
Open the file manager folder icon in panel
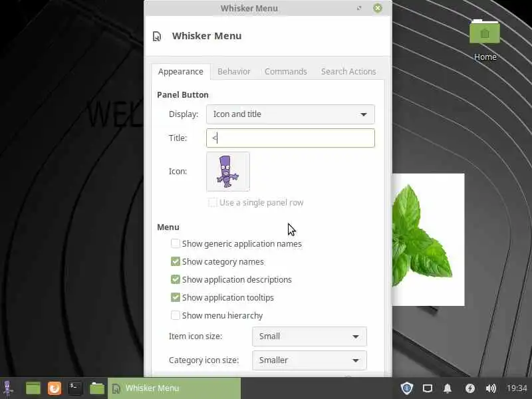coord(96,388)
